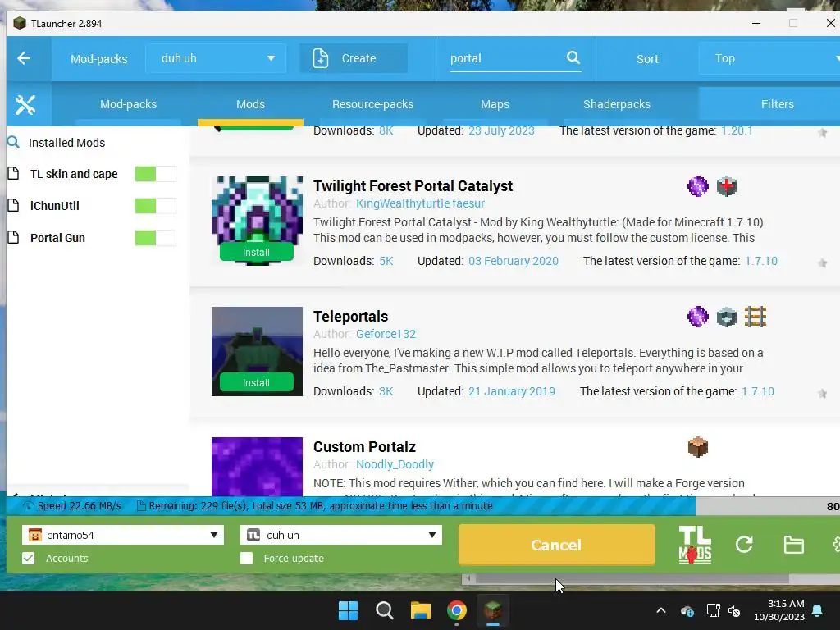Open the duh uh version dropdown at bottom
The image size is (840, 630).
tap(340, 535)
